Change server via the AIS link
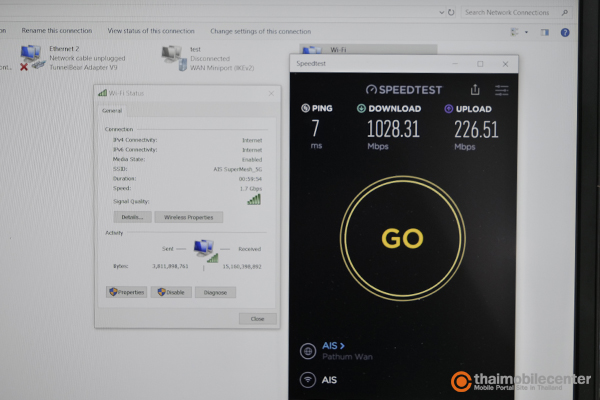The height and width of the screenshot is (400, 600). tap(333, 346)
